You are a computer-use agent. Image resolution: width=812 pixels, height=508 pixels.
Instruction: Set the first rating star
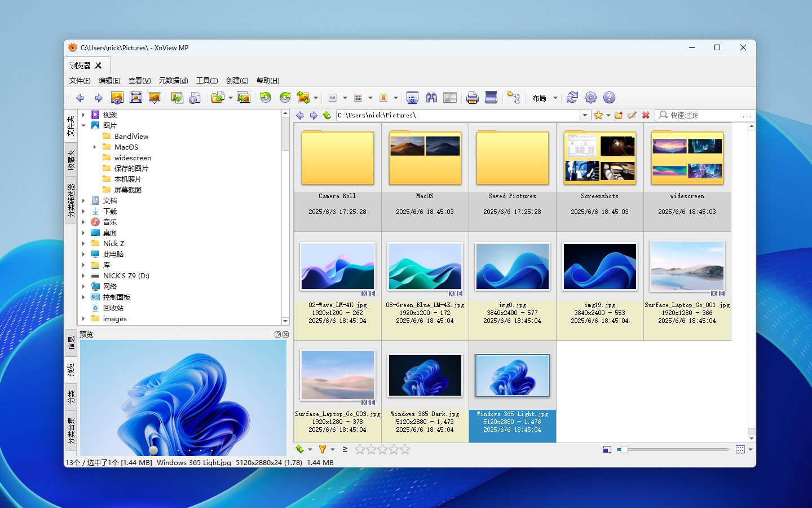coord(360,449)
